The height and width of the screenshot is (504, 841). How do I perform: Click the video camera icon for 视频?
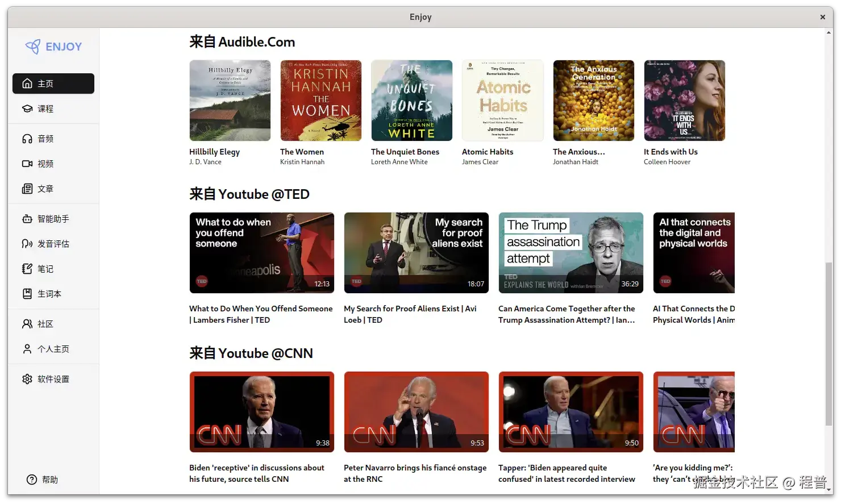tap(27, 164)
